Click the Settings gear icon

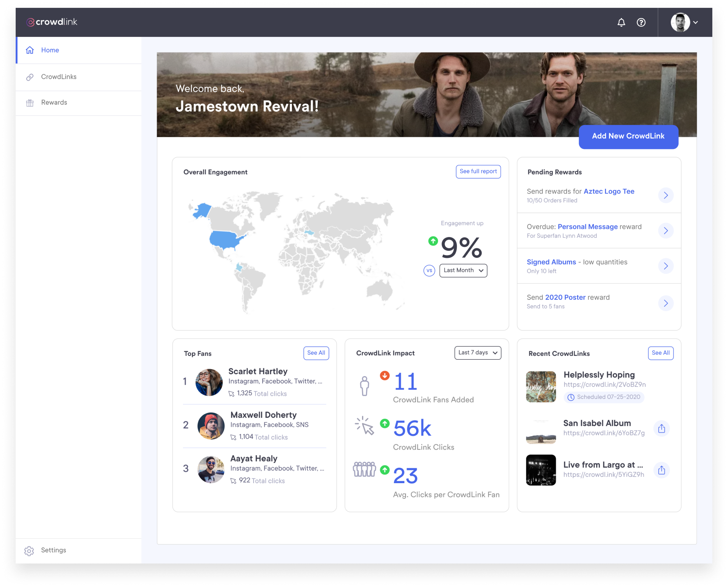(x=29, y=551)
